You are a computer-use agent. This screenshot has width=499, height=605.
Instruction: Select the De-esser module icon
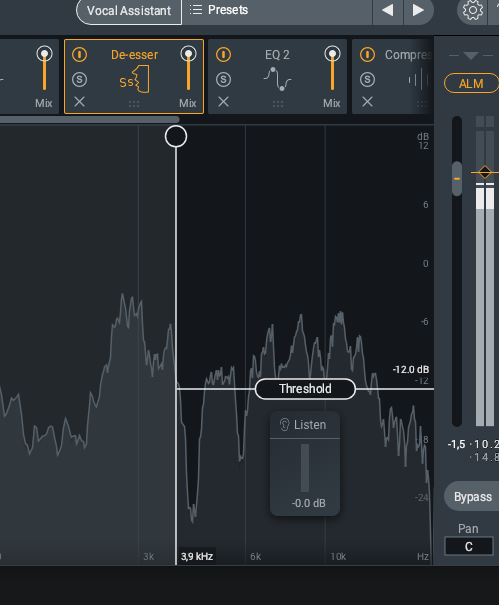[134, 79]
